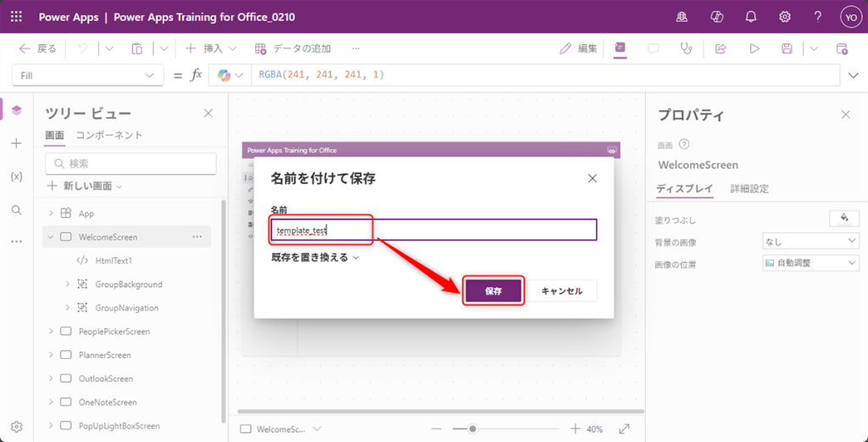Open settings gear at sidebar bottom

pos(17,427)
